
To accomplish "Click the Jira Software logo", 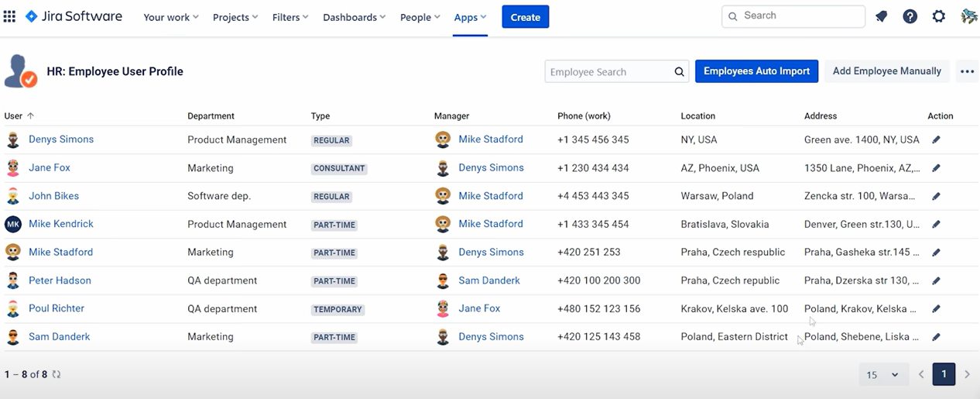I will coord(74,16).
